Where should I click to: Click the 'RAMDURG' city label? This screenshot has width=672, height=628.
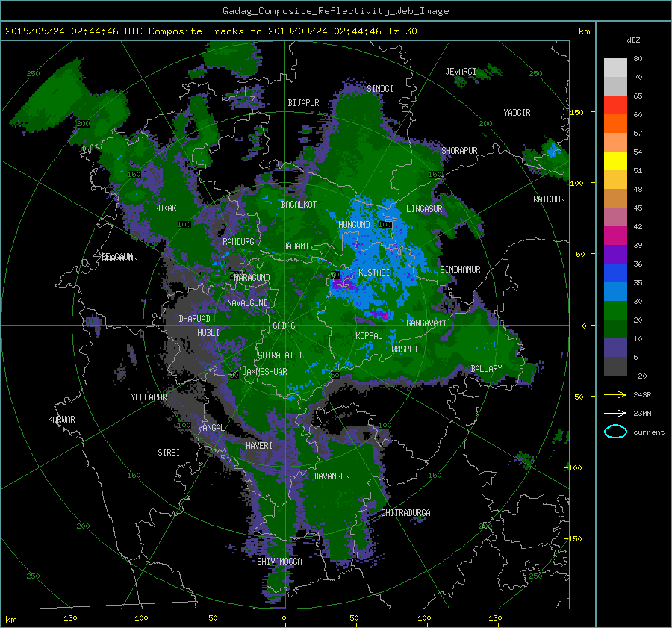point(238,242)
